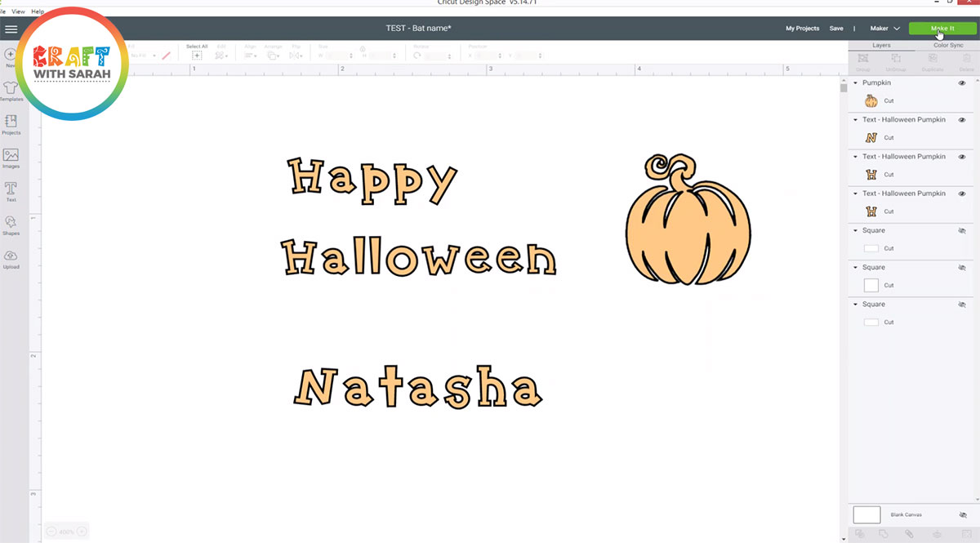Hide the Pumpkin layer
The image size is (980, 543).
click(962, 83)
